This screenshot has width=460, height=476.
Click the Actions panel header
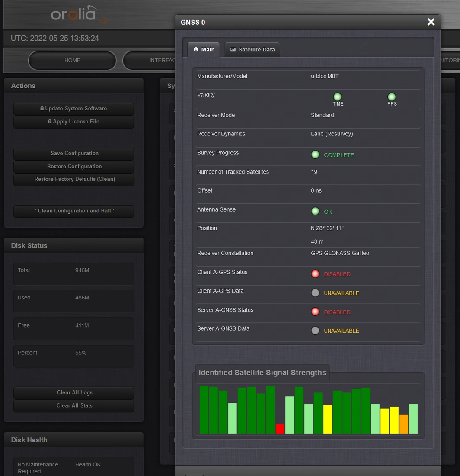pyautogui.click(x=73, y=86)
